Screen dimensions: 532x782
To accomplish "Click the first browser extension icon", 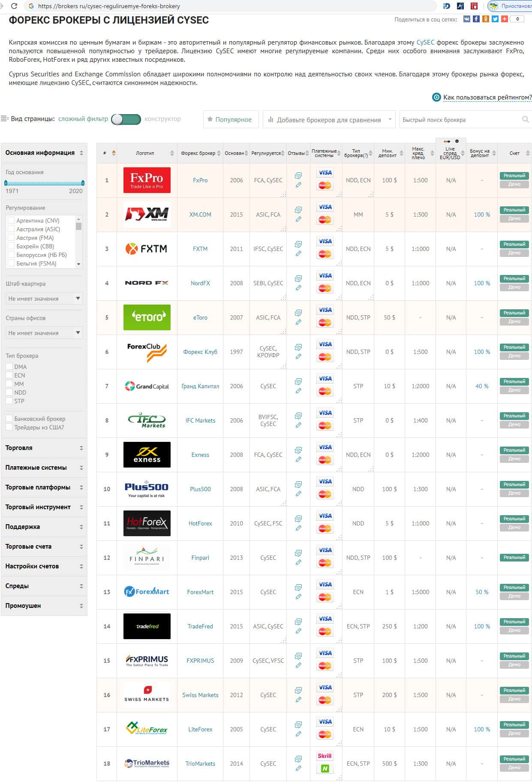I will [446, 6].
